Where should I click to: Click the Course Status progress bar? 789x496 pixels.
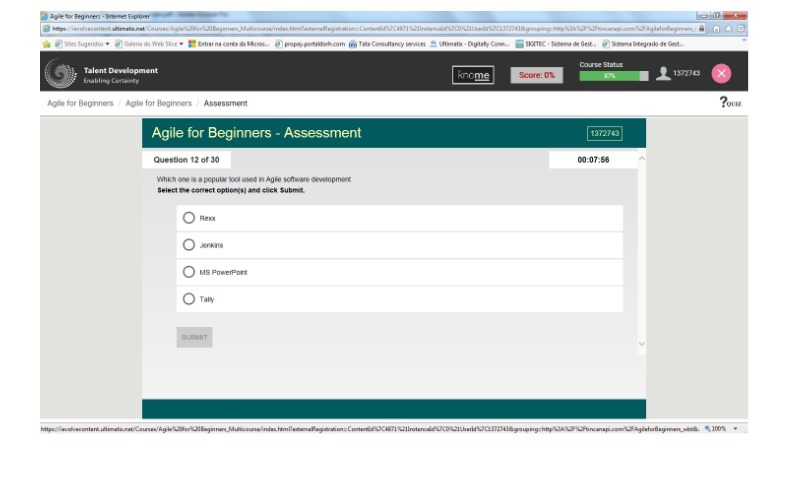point(613,76)
